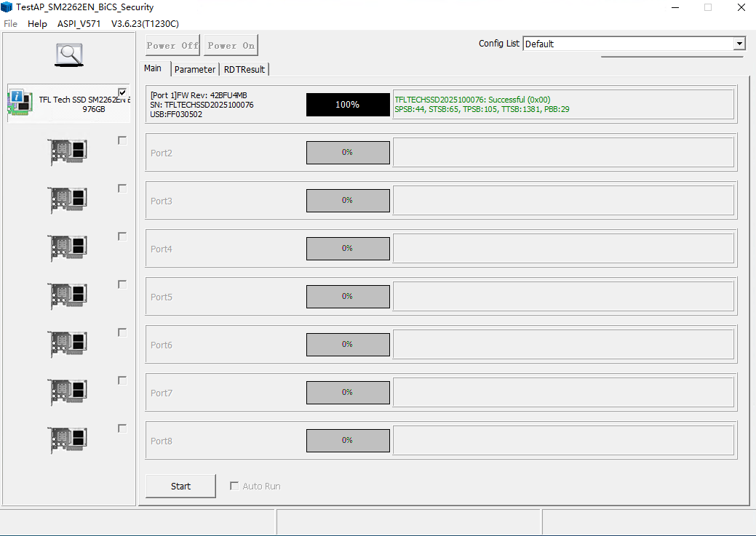Screen dimensions: 756x536
Task: Click the Config List Default combo box
Action: (627, 44)
